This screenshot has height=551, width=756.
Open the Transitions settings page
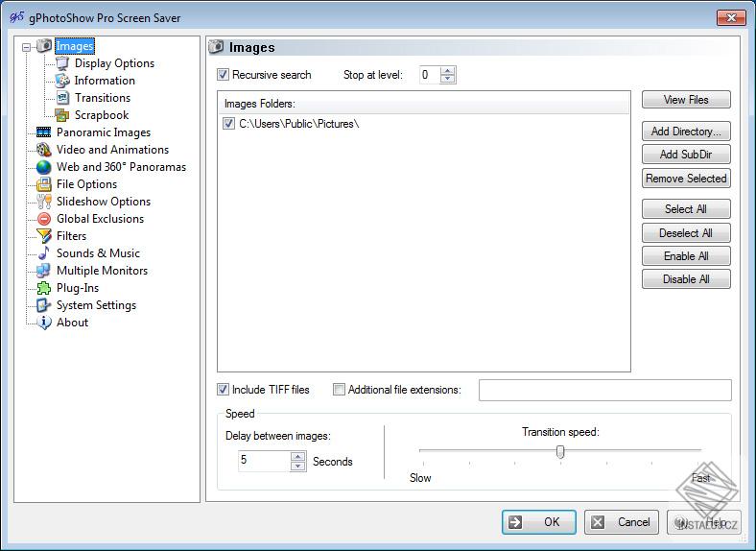pos(103,98)
